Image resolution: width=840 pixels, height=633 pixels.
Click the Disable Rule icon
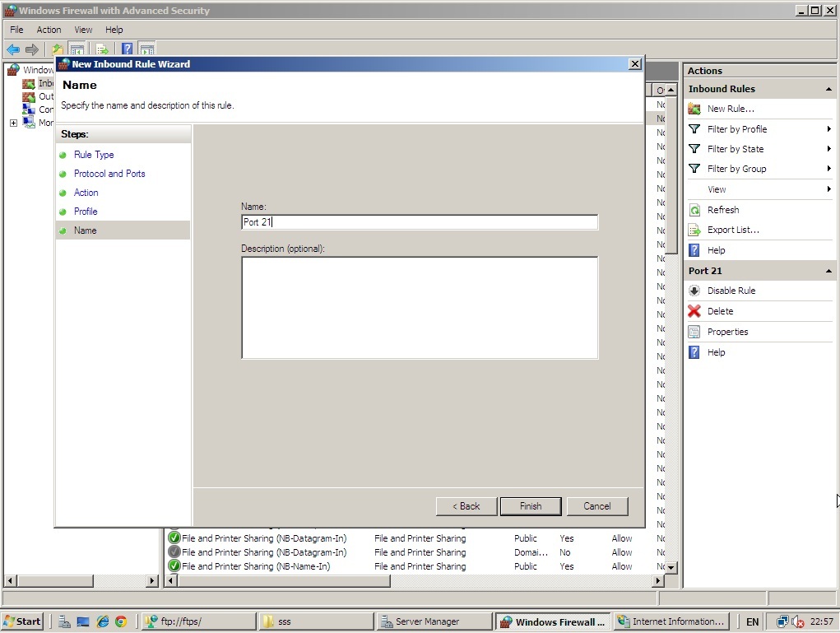pyautogui.click(x=694, y=291)
